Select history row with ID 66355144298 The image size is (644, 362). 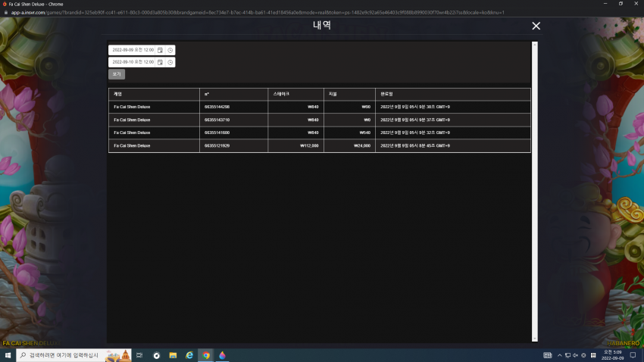coord(320,107)
